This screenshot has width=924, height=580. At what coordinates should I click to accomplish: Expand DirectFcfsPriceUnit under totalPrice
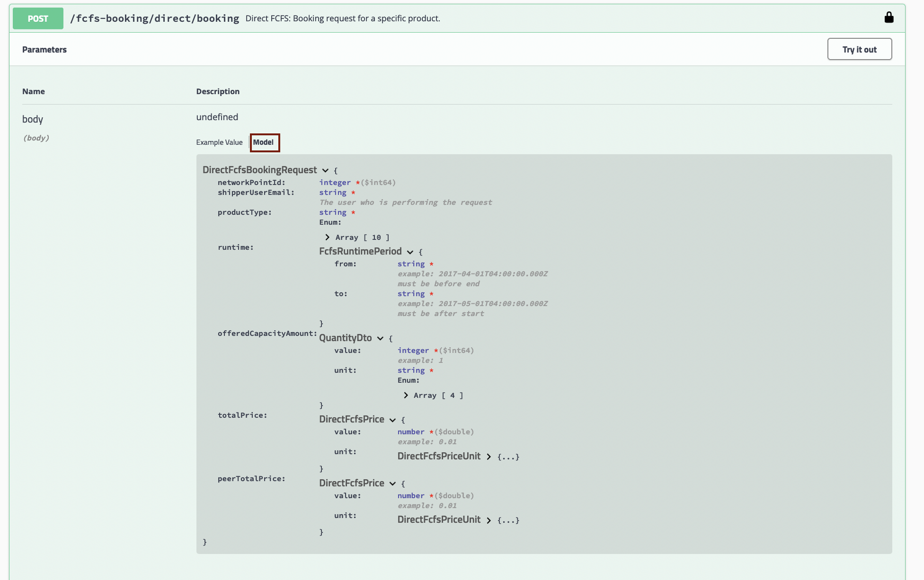click(x=489, y=457)
